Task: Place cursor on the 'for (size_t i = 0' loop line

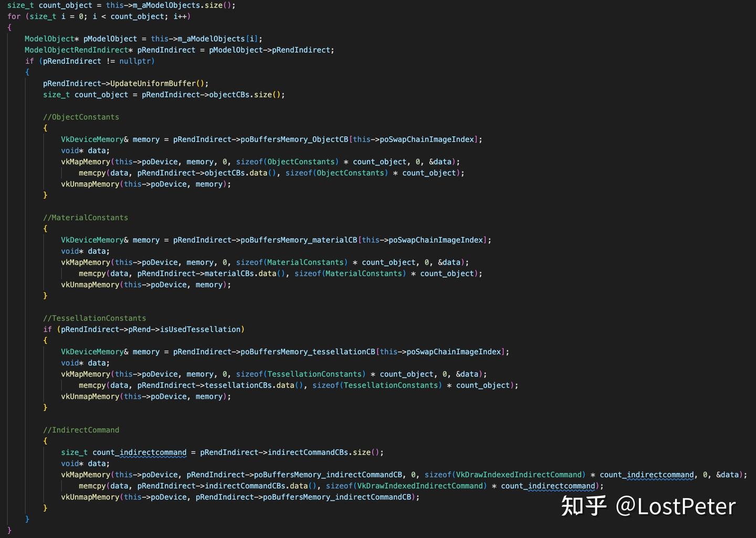Action: (x=99, y=16)
